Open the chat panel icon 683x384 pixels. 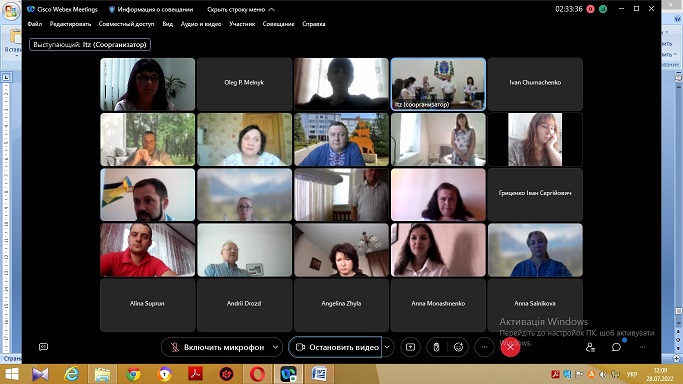(616, 347)
